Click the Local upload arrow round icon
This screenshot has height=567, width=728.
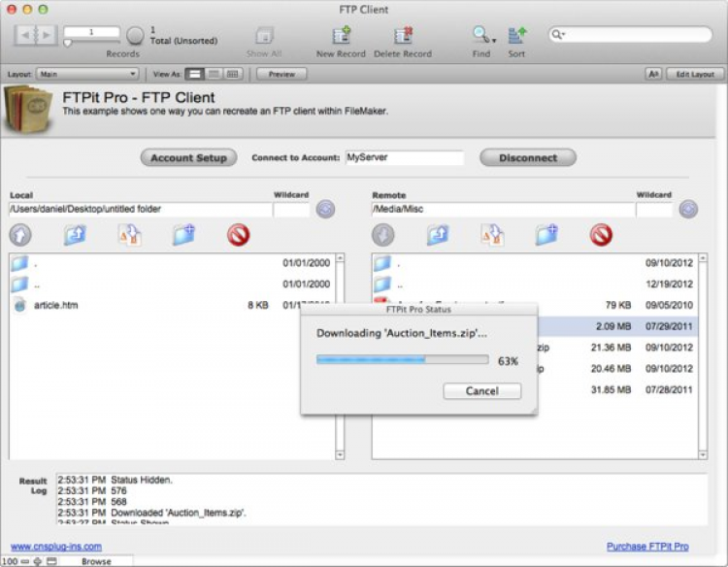pos(20,235)
